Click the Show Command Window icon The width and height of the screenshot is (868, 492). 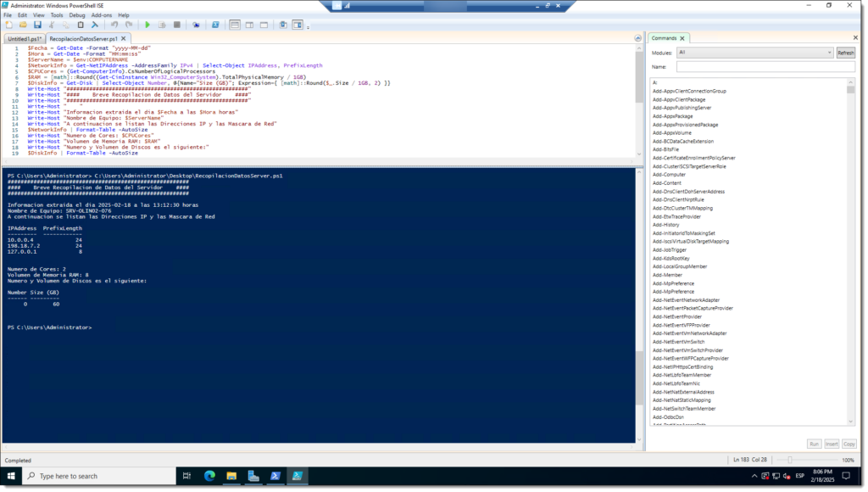click(x=283, y=25)
